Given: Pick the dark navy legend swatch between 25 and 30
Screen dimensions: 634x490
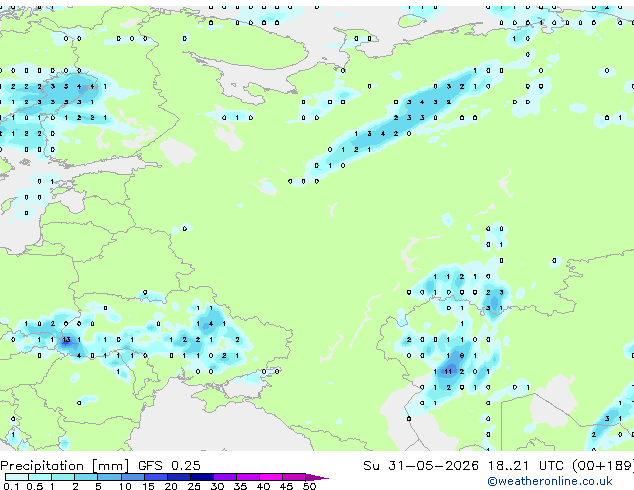Looking at the screenshot, I should [x=202, y=477].
